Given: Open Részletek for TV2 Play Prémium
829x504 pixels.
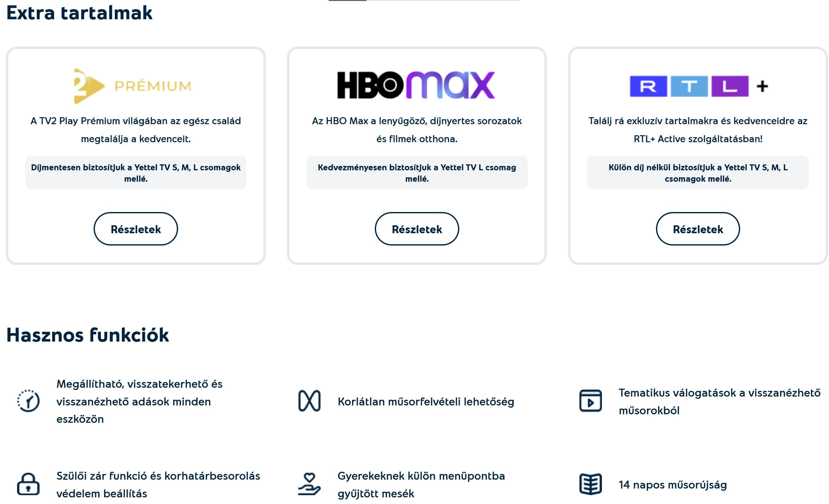Looking at the screenshot, I should [x=136, y=229].
